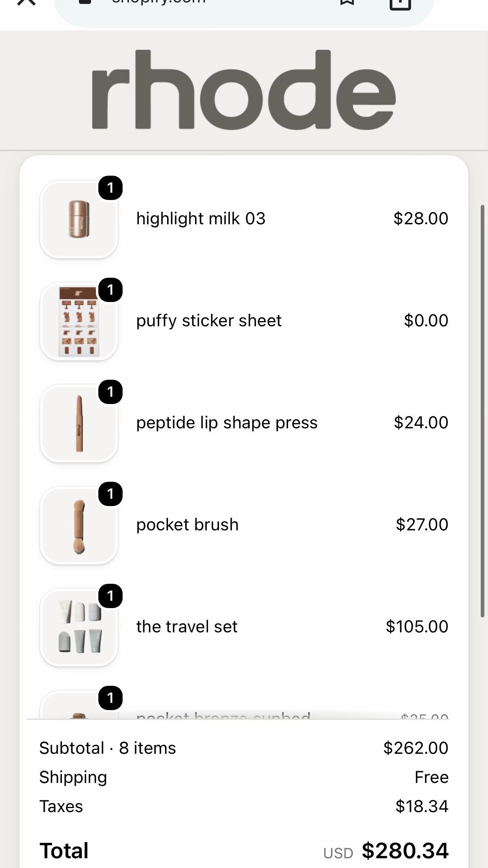Viewport: 488px width, 868px height.
Task: Tap the shopify.com address text
Action: (159, 2)
